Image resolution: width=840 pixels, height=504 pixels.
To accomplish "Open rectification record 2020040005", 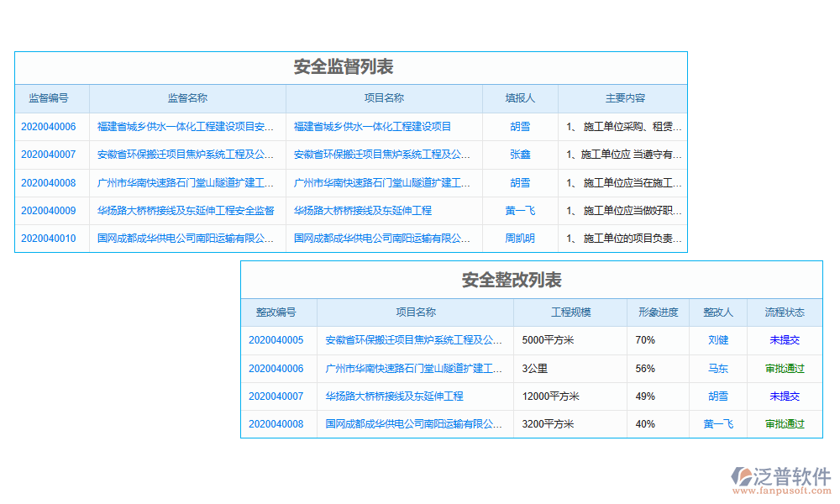I will coord(276,340).
